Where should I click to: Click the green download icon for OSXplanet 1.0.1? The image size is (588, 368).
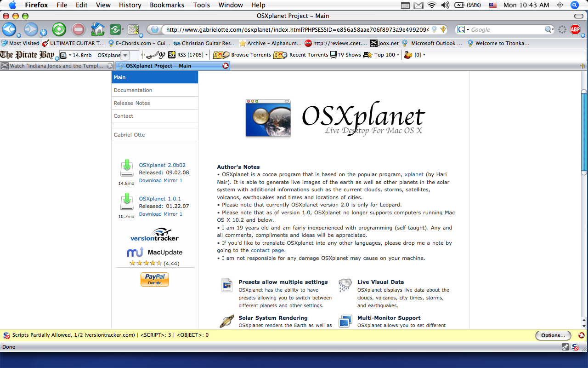pos(127,202)
